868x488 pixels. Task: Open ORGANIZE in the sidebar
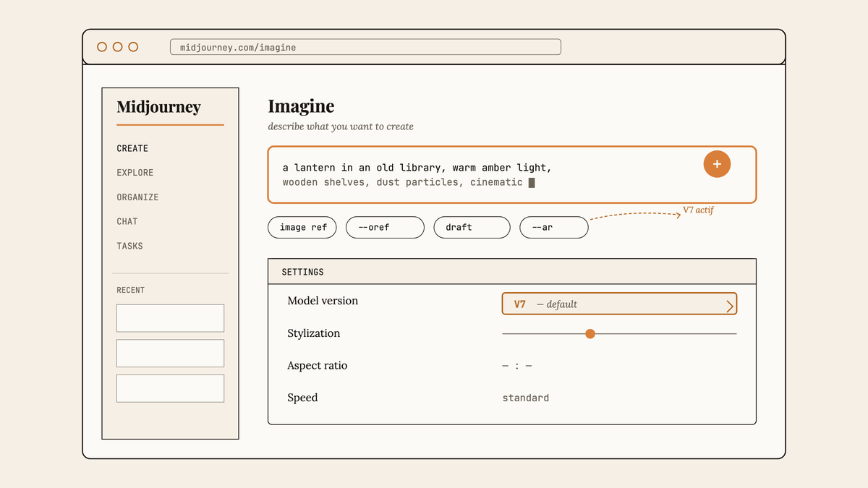[137, 197]
